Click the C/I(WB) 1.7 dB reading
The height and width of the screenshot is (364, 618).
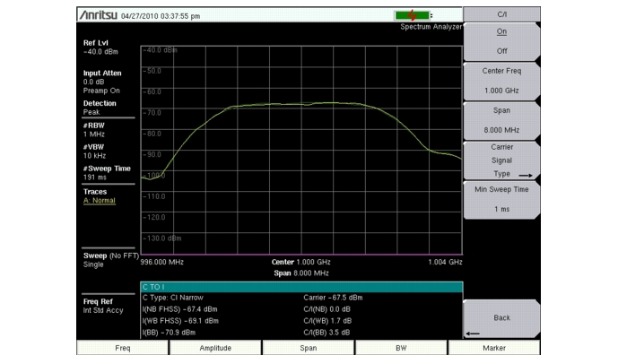(x=327, y=321)
